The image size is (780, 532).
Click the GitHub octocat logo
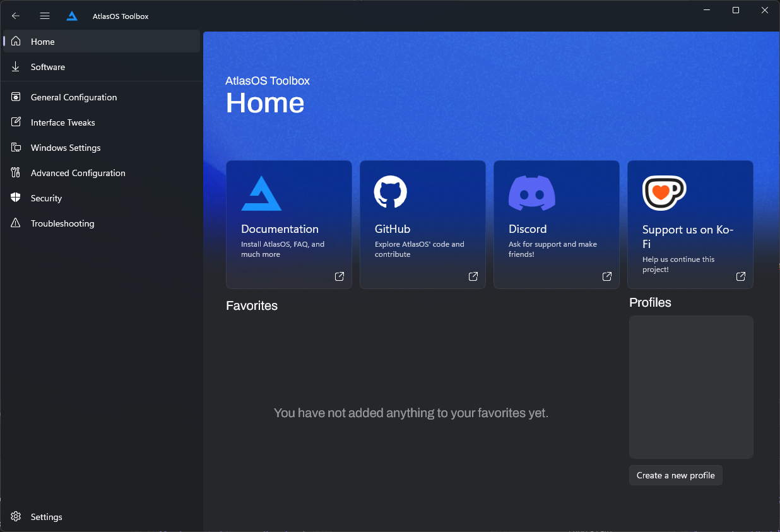click(x=391, y=192)
